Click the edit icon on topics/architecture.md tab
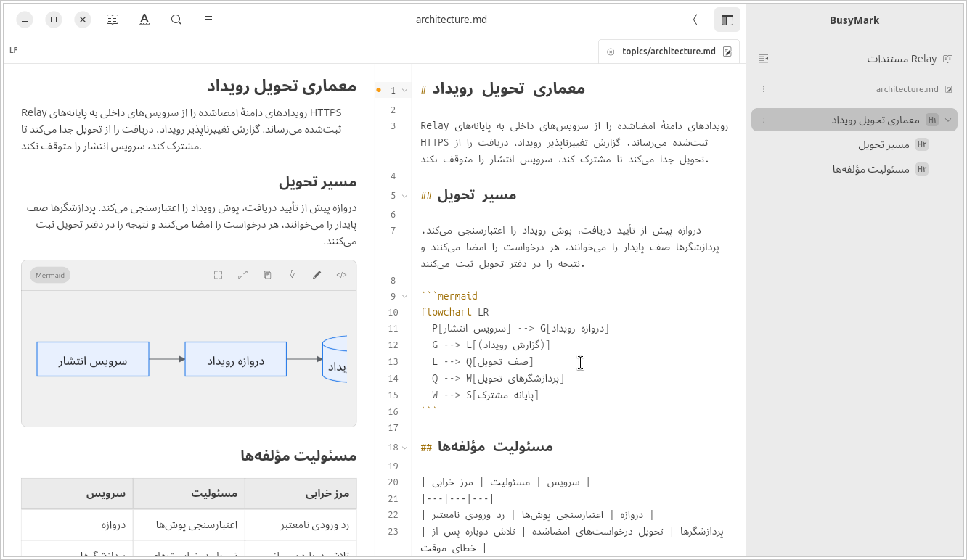The height and width of the screenshot is (560, 967). coord(727,52)
